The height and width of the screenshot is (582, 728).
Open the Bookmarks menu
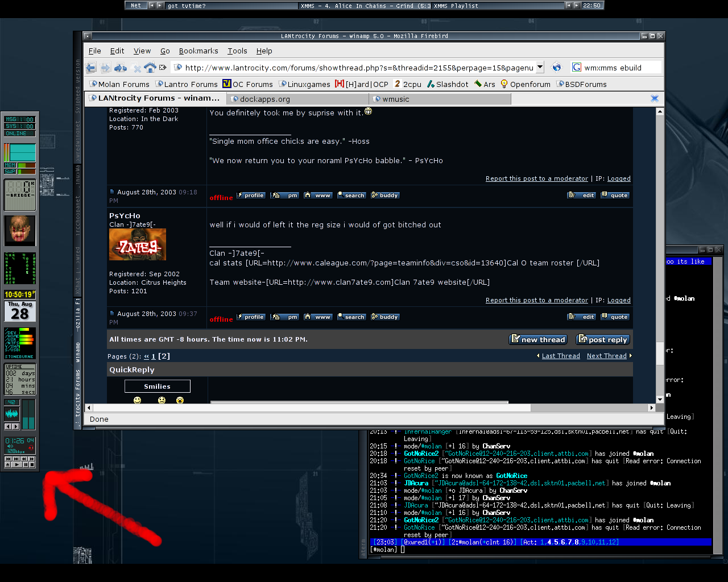(198, 51)
